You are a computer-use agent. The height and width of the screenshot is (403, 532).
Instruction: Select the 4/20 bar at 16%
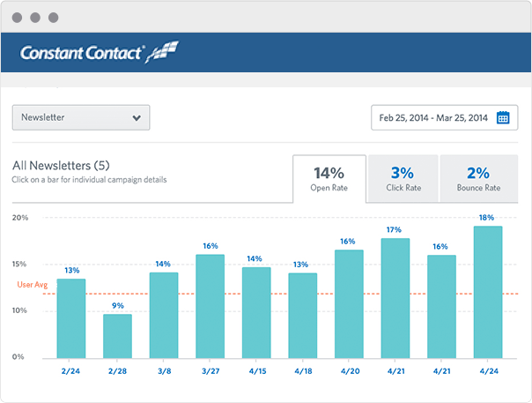[x=349, y=304]
